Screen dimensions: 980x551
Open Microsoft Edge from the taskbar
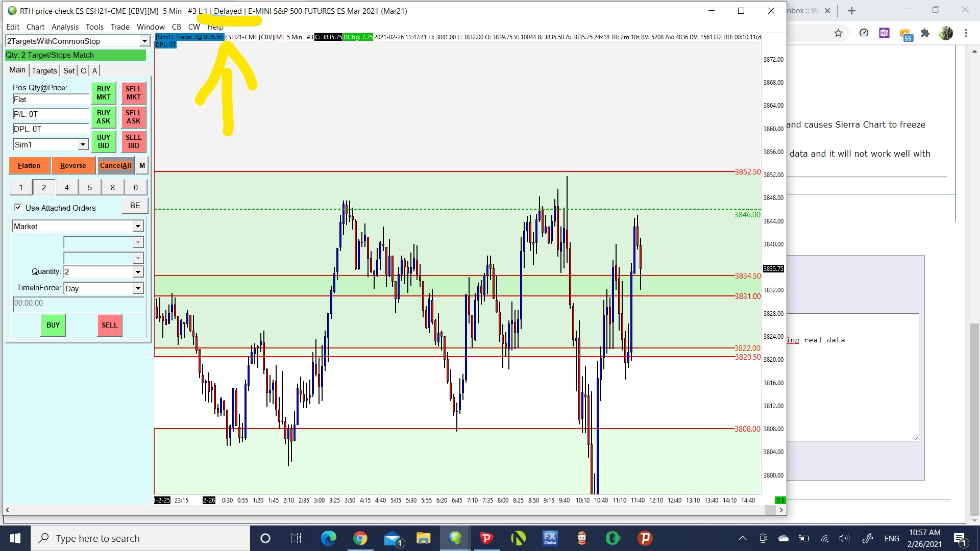(x=329, y=538)
